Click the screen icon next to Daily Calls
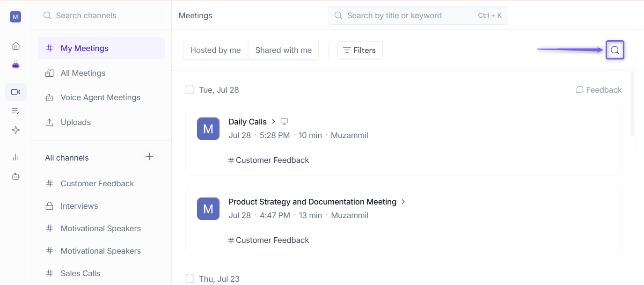Image resolution: width=644 pixels, height=285 pixels. point(284,122)
